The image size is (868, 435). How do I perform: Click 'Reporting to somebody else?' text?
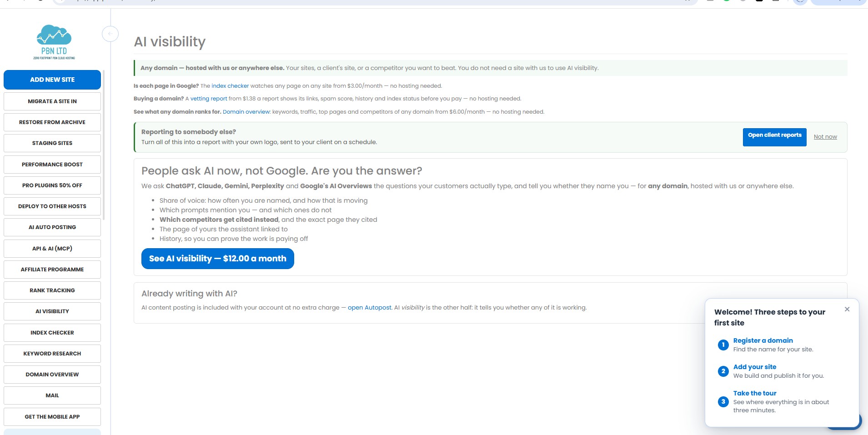click(x=189, y=132)
